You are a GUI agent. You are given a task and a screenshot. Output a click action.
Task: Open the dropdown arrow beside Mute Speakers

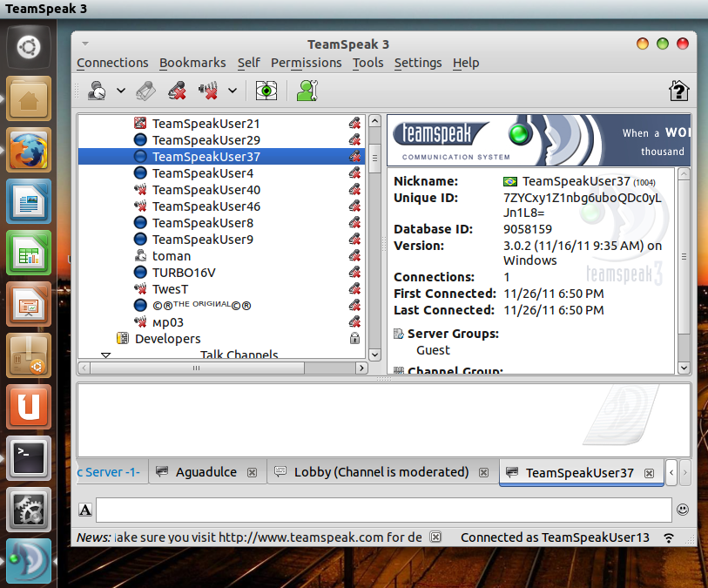[233, 91]
